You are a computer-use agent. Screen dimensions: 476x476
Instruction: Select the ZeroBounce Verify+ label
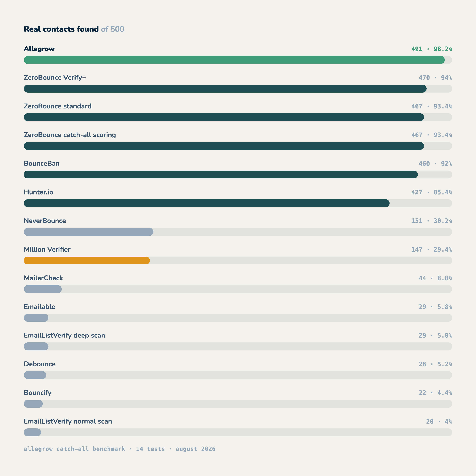55,78
